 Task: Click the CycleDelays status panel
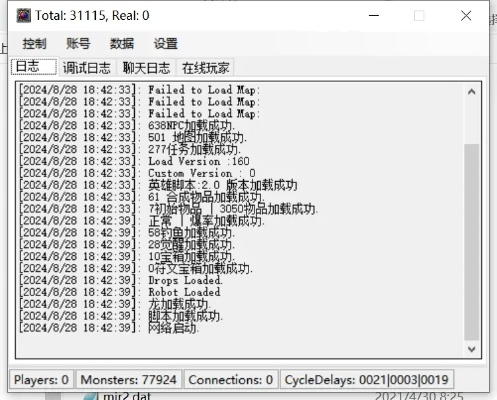pyautogui.click(x=367, y=379)
